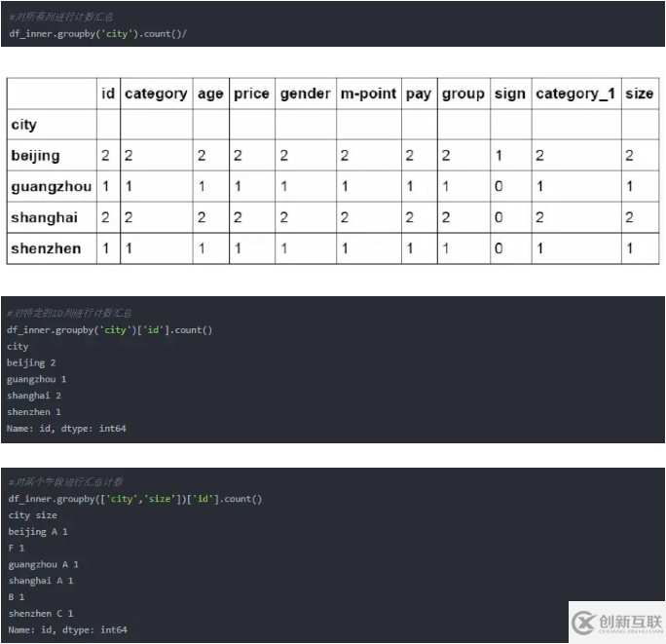Click the "shenzhen" row label in table
Viewport: 666px width, 644px height.
(46, 248)
